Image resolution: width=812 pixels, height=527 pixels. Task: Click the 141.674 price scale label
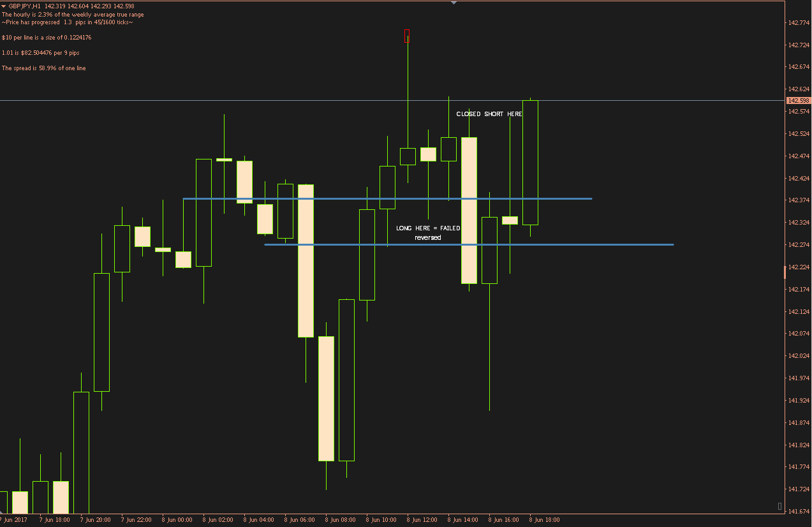pos(799,512)
